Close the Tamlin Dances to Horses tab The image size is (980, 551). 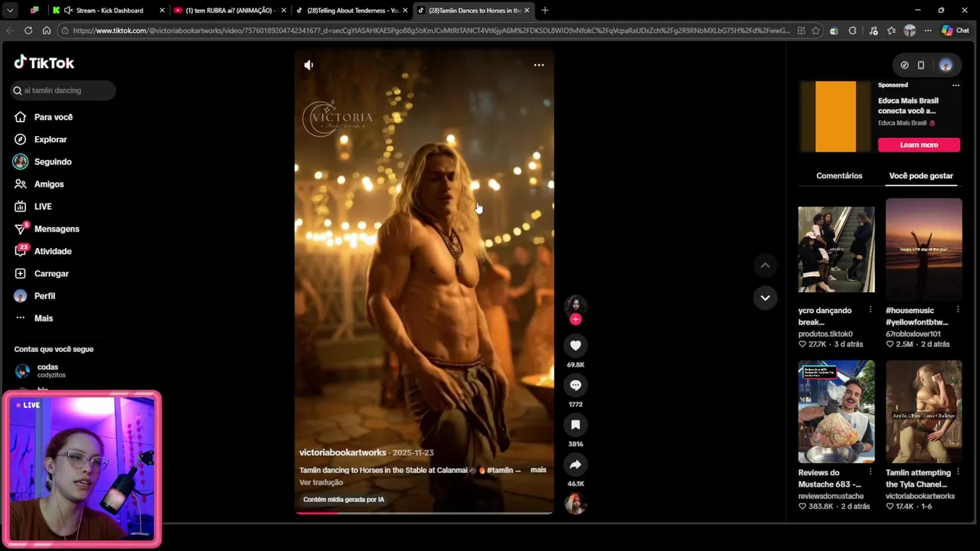click(x=527, y=10)
